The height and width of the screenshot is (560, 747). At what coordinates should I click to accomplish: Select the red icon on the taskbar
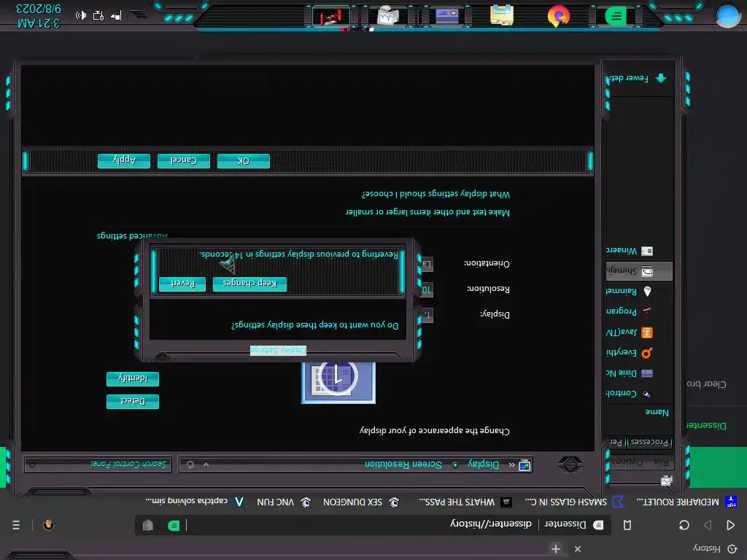[331, 17]
